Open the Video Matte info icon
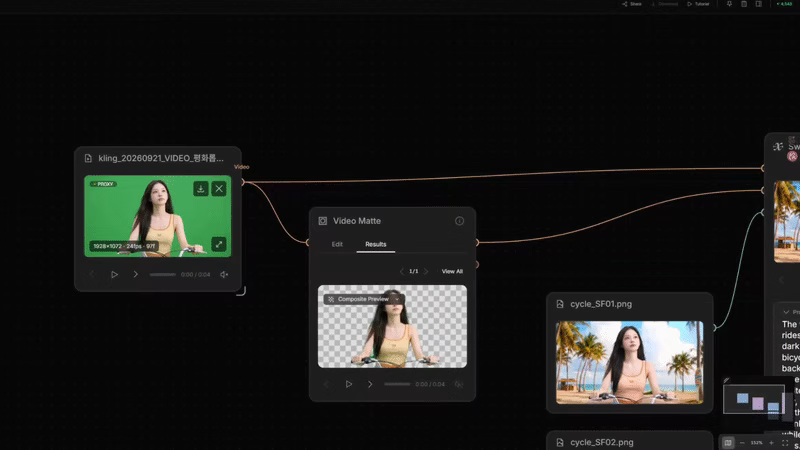Screen dimensions: 800x450 click(x=459, y=221)
